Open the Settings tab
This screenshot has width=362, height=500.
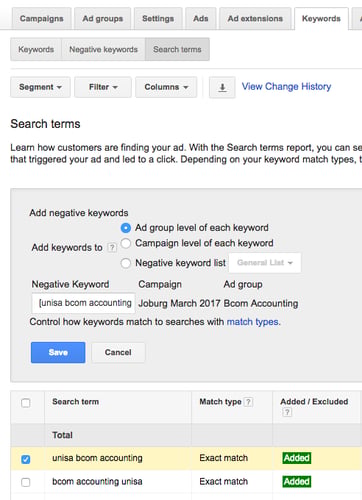point(158,19)
